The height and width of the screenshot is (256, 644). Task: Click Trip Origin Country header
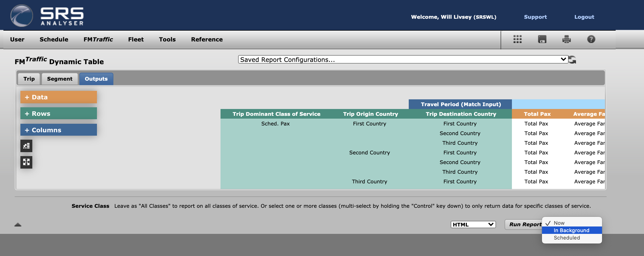coord(370,114)
